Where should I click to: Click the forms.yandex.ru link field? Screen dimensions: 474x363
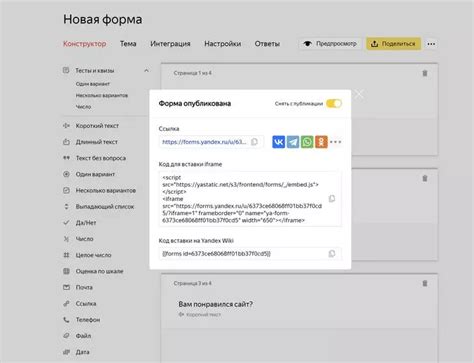coord(211,142)
